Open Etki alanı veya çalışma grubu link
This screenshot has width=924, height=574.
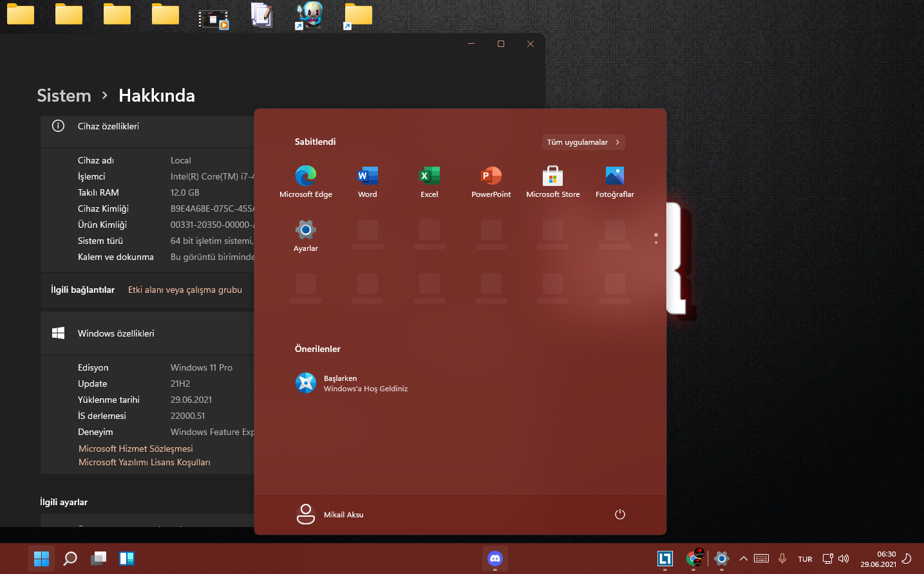[x=185, y=290]
